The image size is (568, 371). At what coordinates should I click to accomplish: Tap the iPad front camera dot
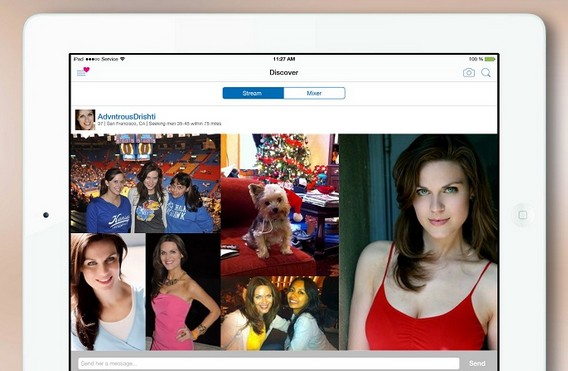coord(46,215)
